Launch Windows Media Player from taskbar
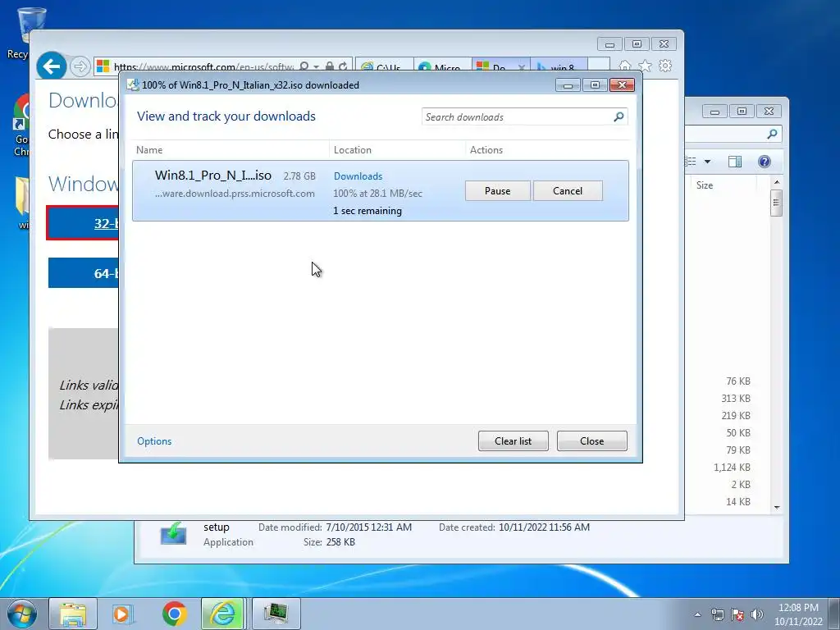 [x=122, y=614]
